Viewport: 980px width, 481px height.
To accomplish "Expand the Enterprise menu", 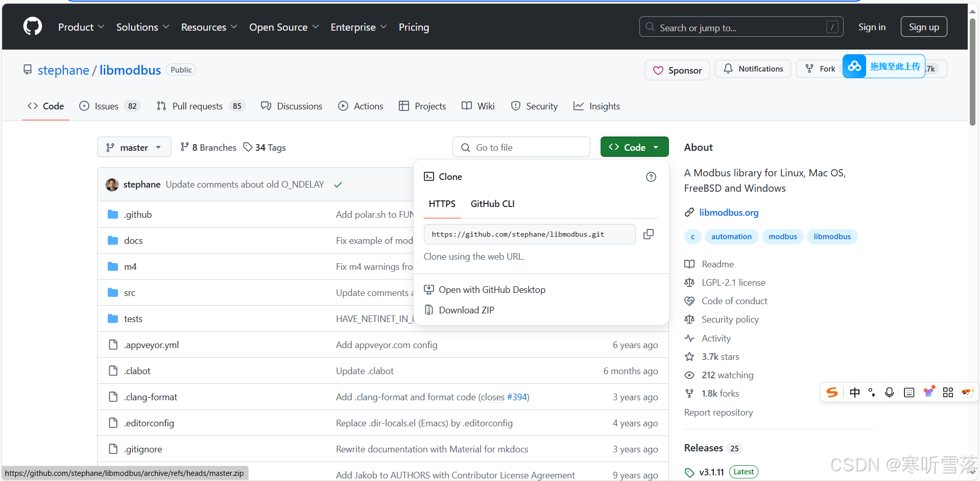I will (358, 27).
